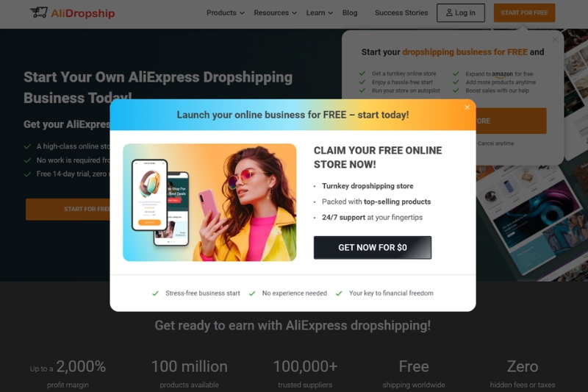Viewport: 588px width, 392px height.
Task: Dismiss the dropshipping business side panel
Action: point(555,40)
